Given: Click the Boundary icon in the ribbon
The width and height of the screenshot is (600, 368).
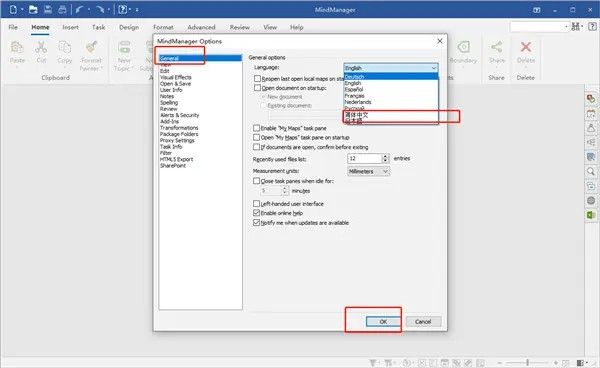Looking at the screenshot, I should 463,47.
